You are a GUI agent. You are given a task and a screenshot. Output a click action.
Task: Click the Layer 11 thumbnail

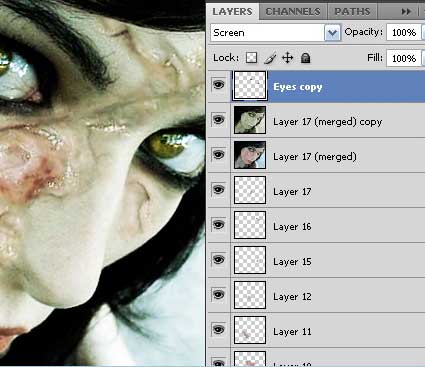coord(250,330)
